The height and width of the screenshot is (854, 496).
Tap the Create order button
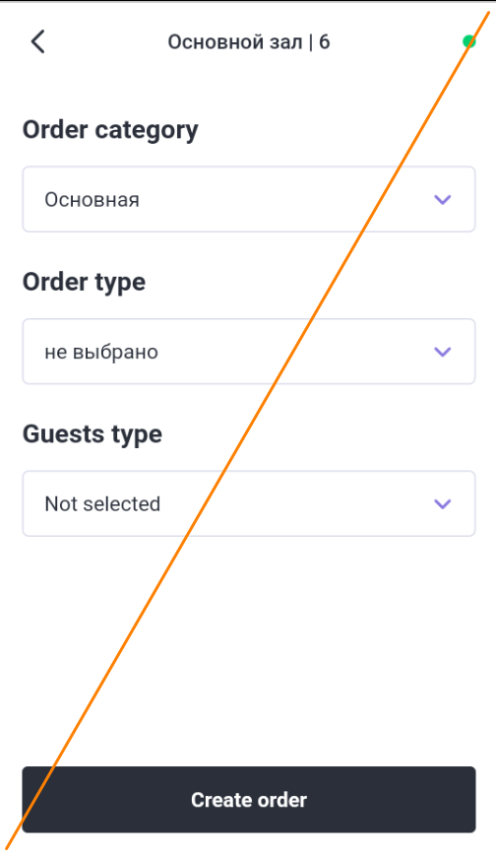pos(249,800)
